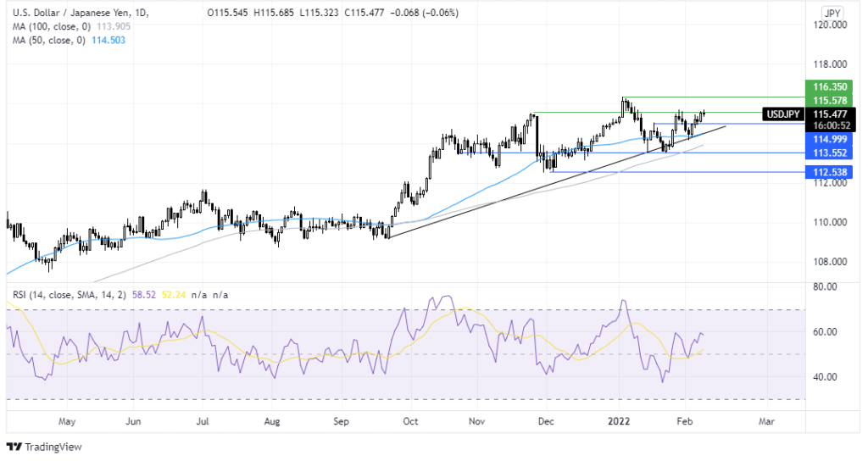
Task: Click the RSI 80.00 axis value
Action: tap(825, 286)
